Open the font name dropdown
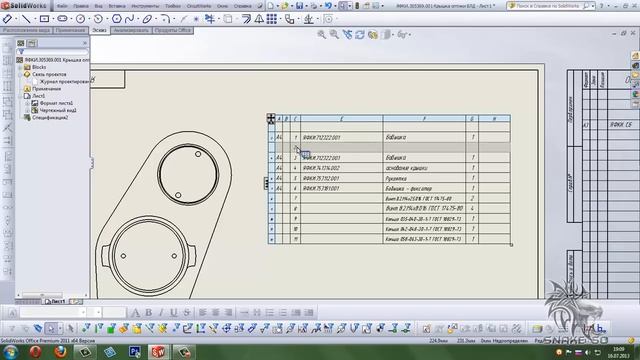The image size is (640, 360). 83,313
